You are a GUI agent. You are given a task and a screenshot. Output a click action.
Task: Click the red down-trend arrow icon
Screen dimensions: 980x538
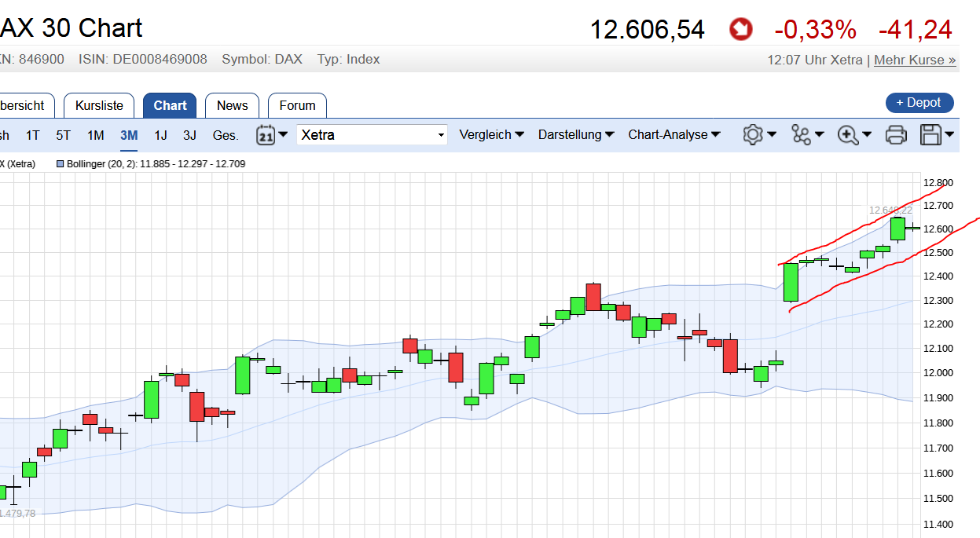pos(740,30)
